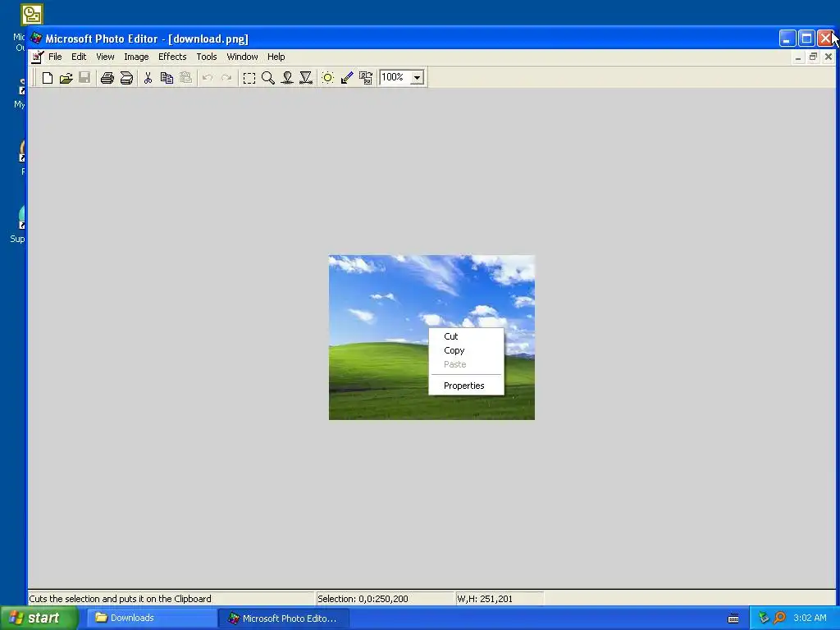Click the Rotate image toolbar icon
Image resolution: width=840 pixels, height=630 pixels.
(366, 78)
